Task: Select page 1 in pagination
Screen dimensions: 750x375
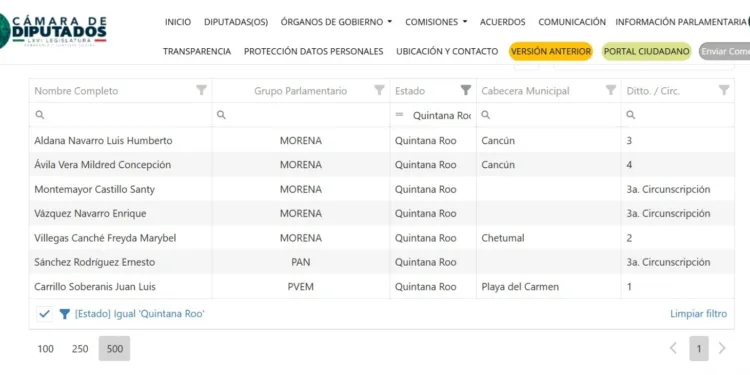Action: (x=699, y=349)
